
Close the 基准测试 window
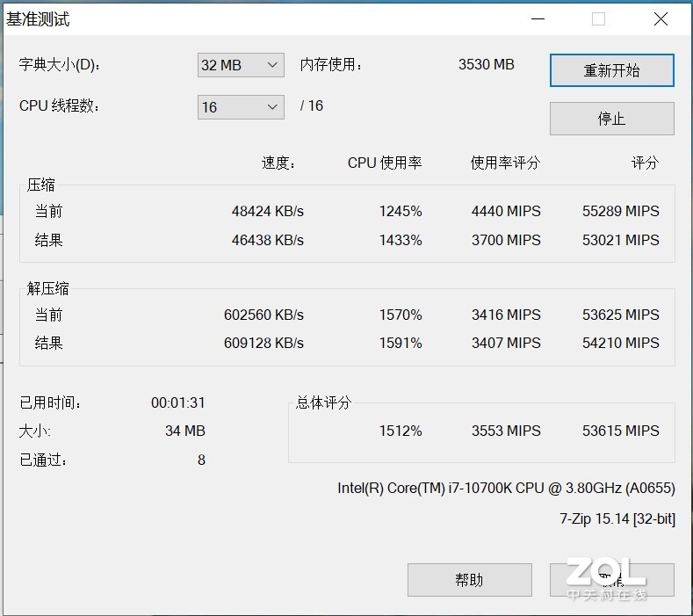point(661,19)
